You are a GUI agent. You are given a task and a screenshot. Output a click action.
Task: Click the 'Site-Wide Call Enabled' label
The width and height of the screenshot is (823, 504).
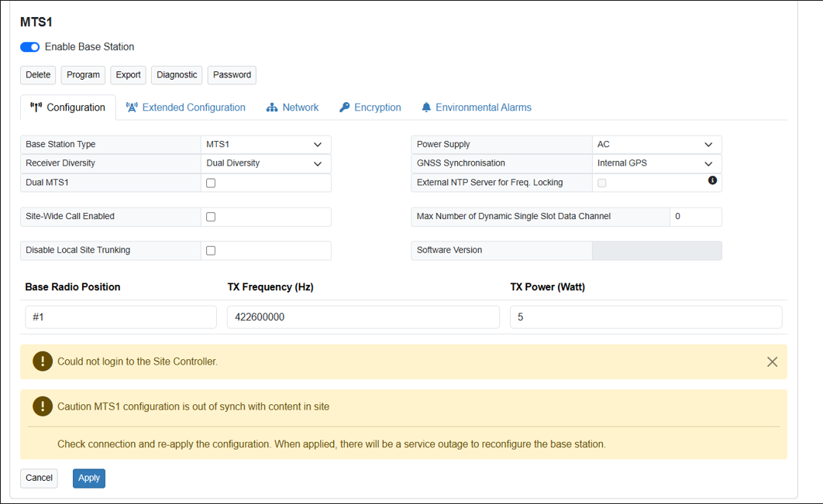pyautogui.click(x=70, y=216)
